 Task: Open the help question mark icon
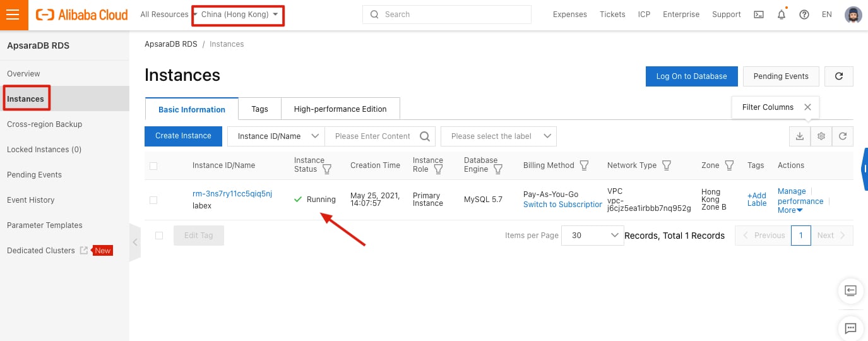point(804,15)
